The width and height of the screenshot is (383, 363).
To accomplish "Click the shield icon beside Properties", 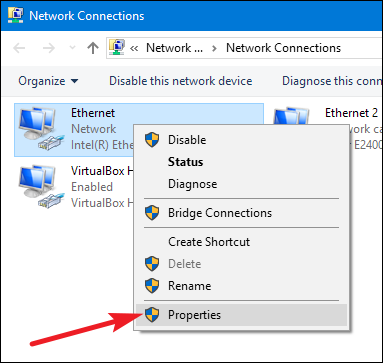I will click(152, 315).
